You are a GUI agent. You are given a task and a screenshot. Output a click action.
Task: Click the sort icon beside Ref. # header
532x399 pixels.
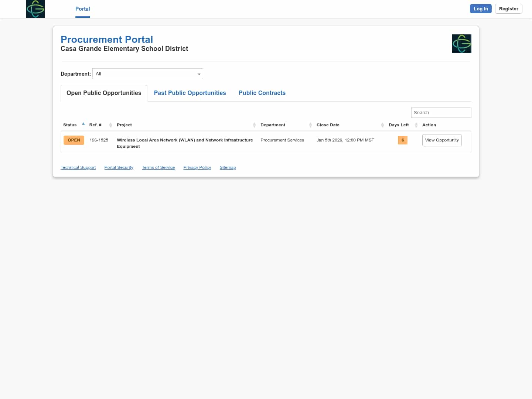pos(110,125)
